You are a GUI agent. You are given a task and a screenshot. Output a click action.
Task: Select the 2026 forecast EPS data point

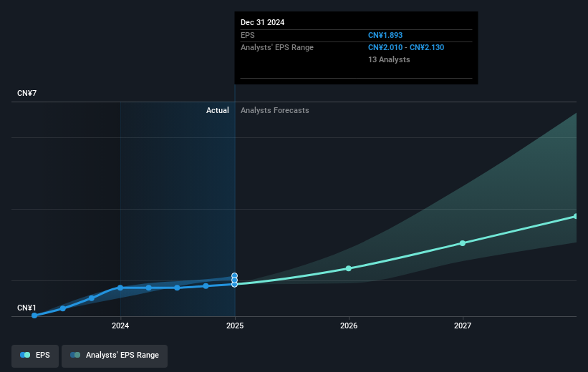348,268
